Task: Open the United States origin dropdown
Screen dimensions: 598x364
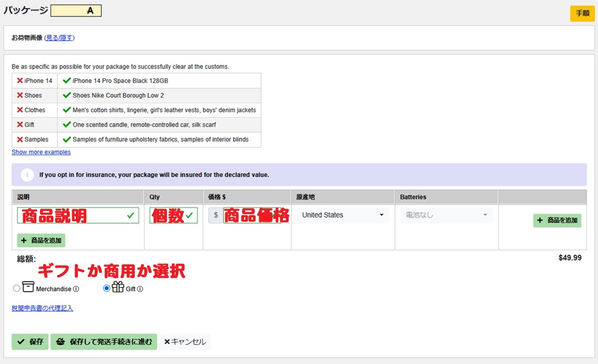Action: coord(342,215)
